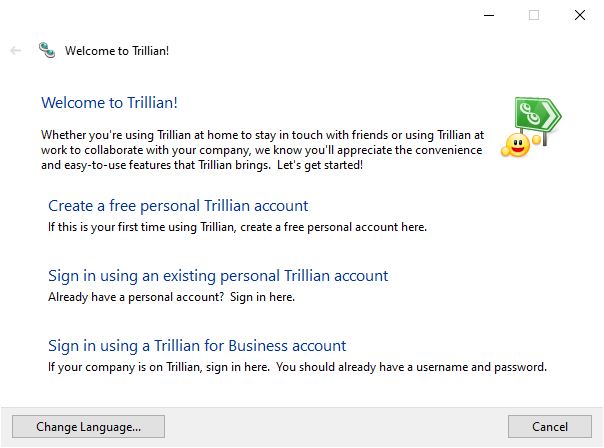The height and width of the screenshot is (448, 604).
Task: Cancel the Trillian welcome wizard
Action: click(550, 426)
